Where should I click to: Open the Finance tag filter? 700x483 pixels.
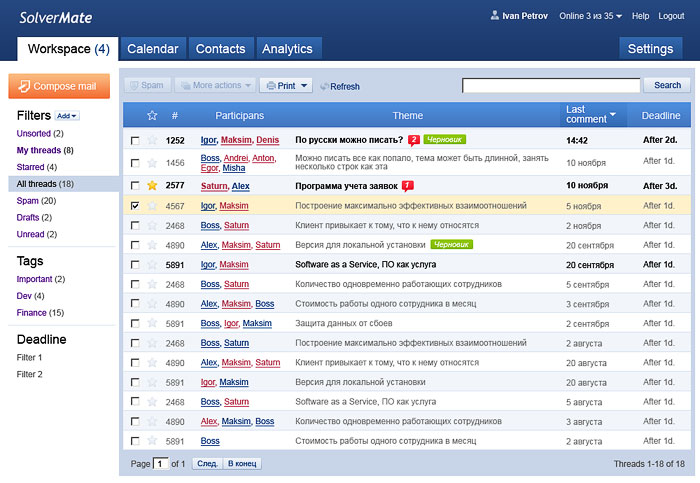tap(32, 313)
